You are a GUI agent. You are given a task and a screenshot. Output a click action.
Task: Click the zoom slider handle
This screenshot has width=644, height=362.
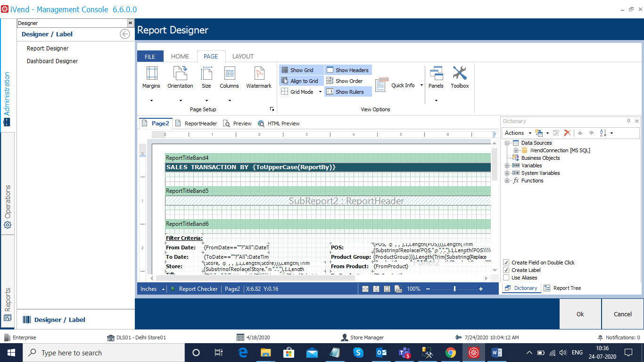pos(454,289)
